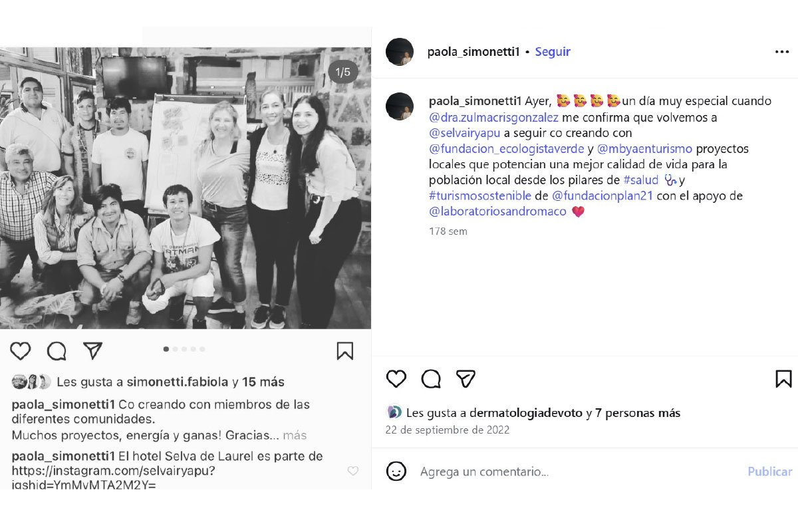This screenshot has width=798, height=532.
Task: Save post with the right panel bookmark icon
Action: point(783,379)
